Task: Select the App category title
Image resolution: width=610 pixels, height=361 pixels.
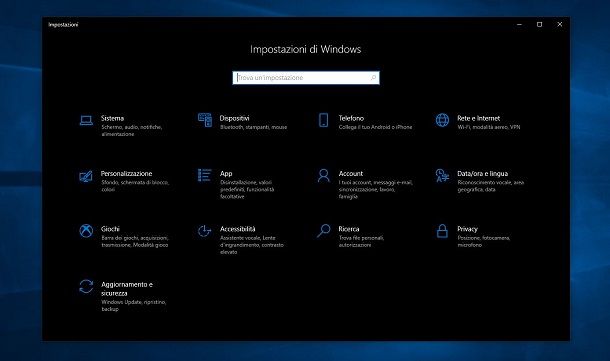Action: 226,174
